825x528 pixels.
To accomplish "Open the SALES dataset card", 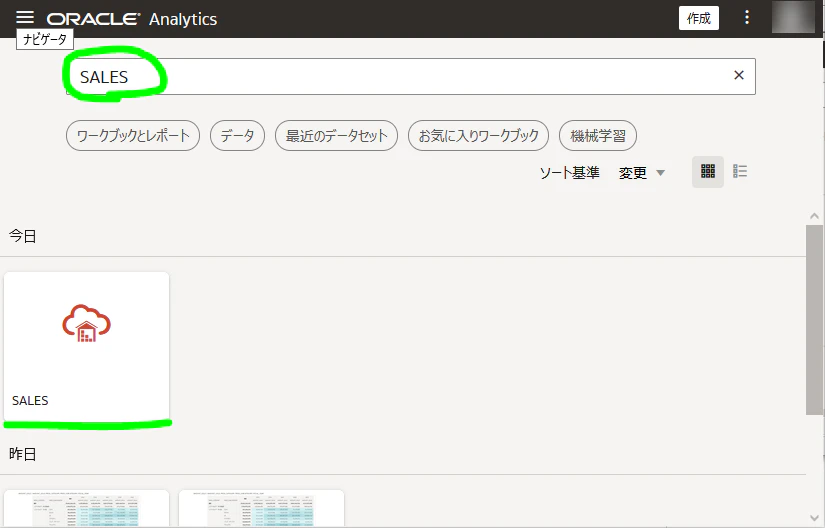I will click(x=86, y=346).
